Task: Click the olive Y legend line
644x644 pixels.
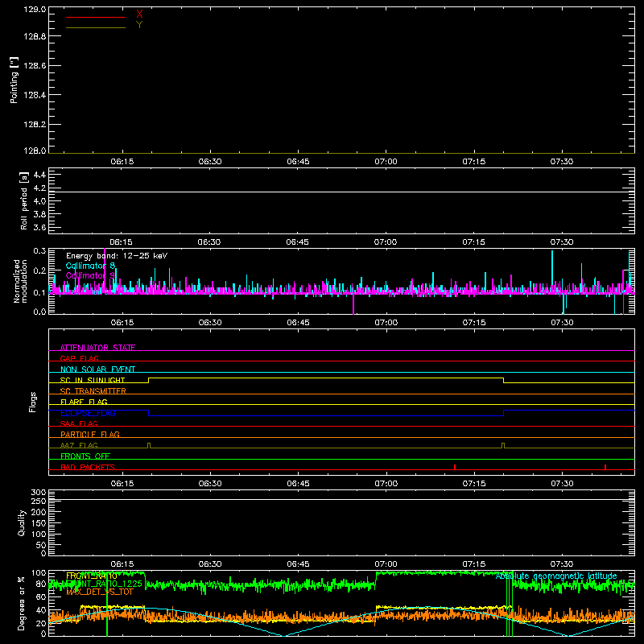Action: point(96,28)
